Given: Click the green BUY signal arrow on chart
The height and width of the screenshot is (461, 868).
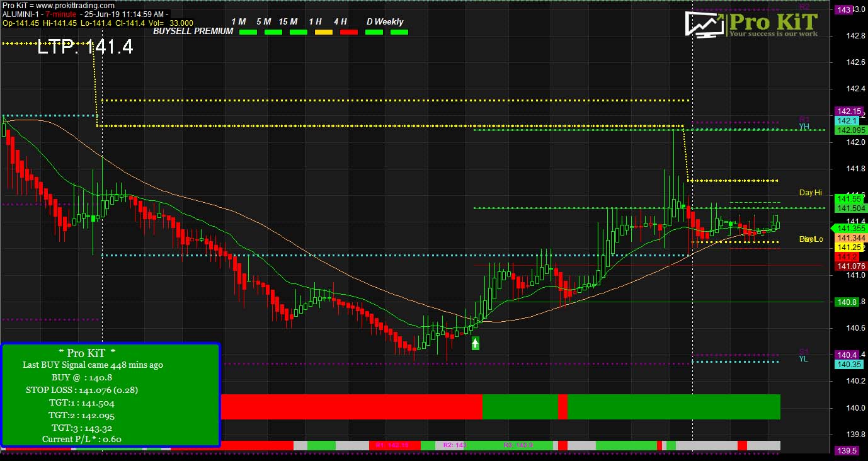Looking at the screenshot, I should [476, 343].
